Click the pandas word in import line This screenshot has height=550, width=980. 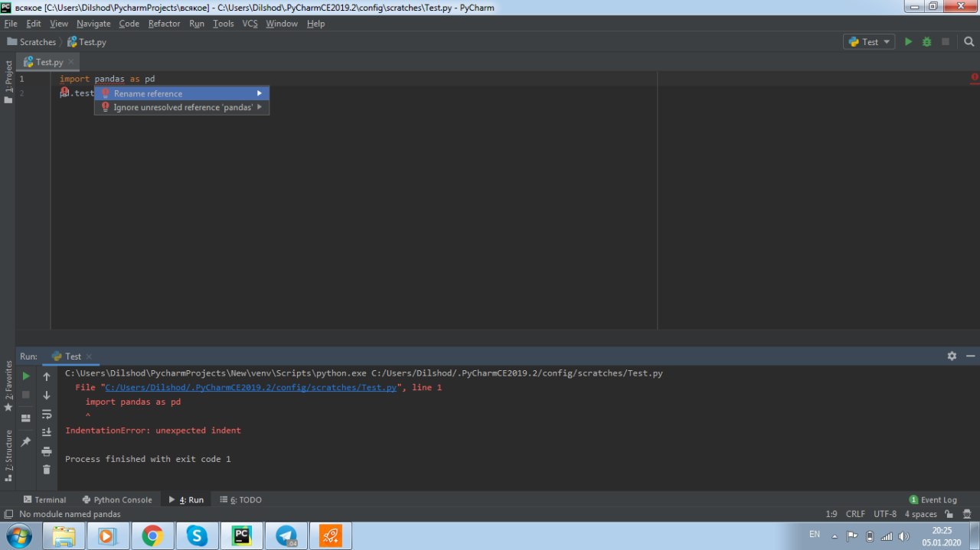pyautogui.click(x=109, y=79)
